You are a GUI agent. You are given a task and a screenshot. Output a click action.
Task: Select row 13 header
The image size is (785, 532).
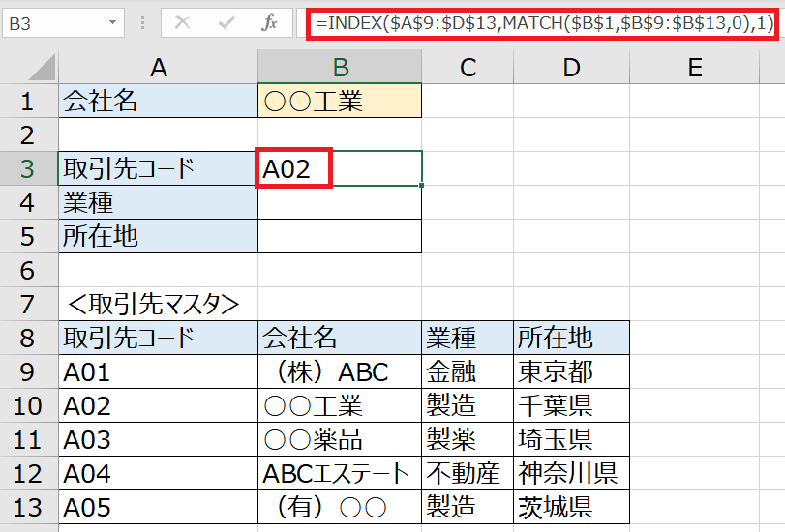coord(28,507)
